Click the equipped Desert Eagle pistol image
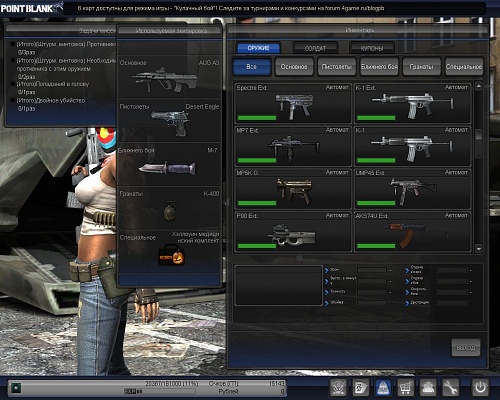This screenshot has width=500, height=400. click(171, 123)
